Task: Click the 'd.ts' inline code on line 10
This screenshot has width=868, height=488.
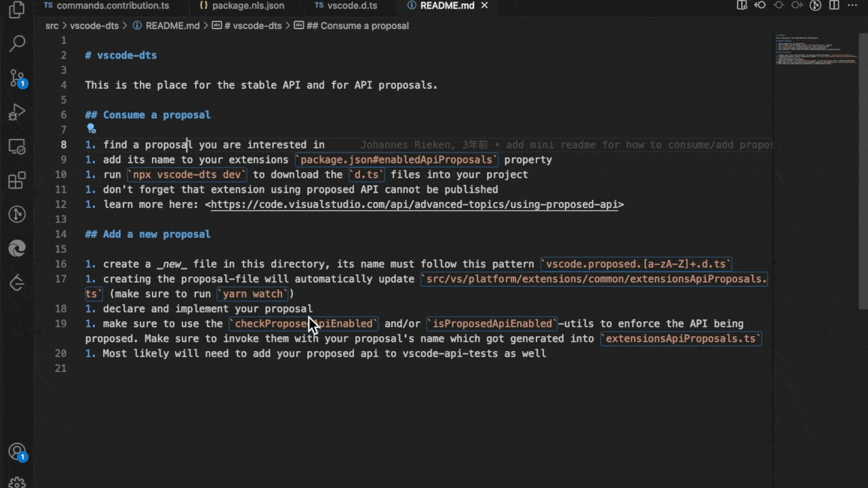Action: (367, 174)
